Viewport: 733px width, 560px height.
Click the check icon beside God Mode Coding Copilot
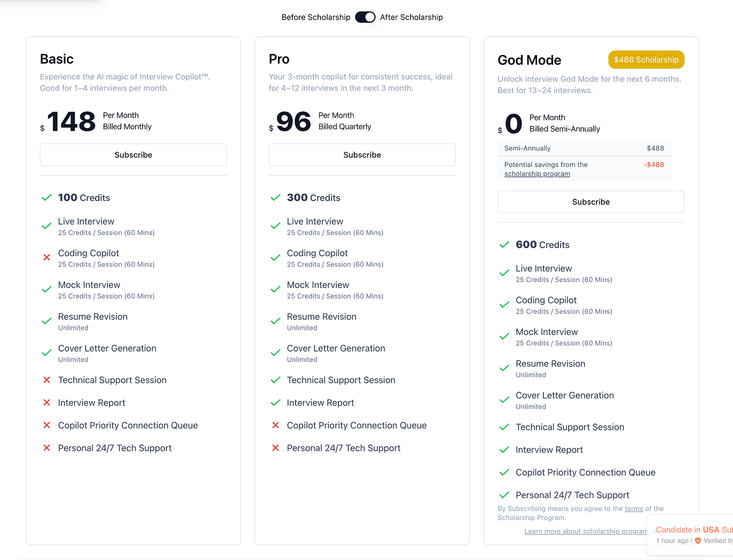(504, 305)
